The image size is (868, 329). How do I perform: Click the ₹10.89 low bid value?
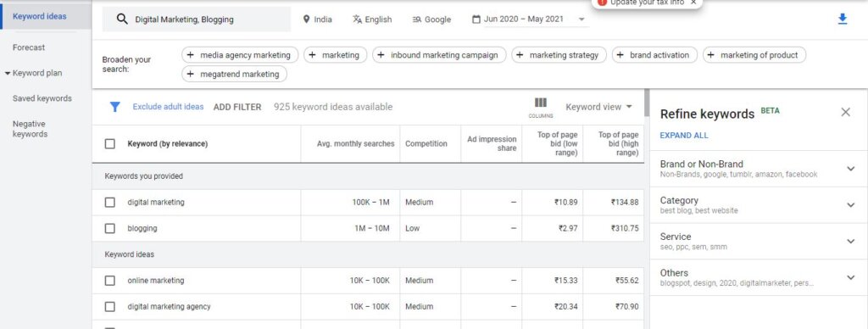pyautogui.click(x=565, y=203)
